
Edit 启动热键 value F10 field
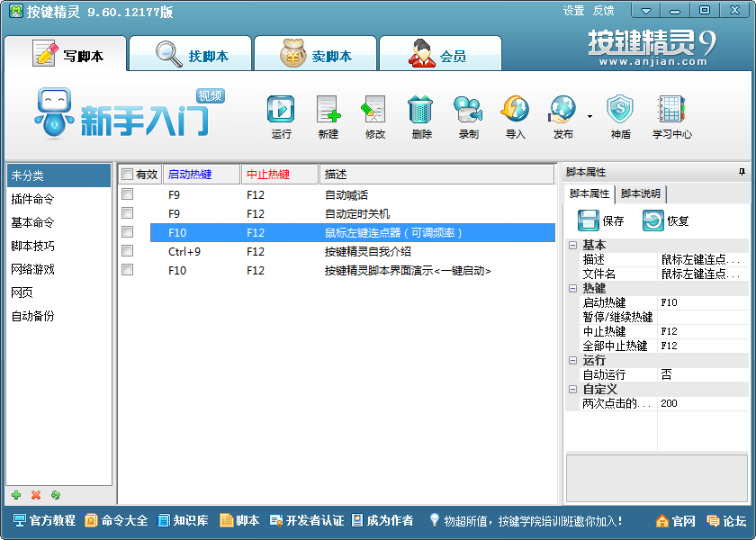703,302
